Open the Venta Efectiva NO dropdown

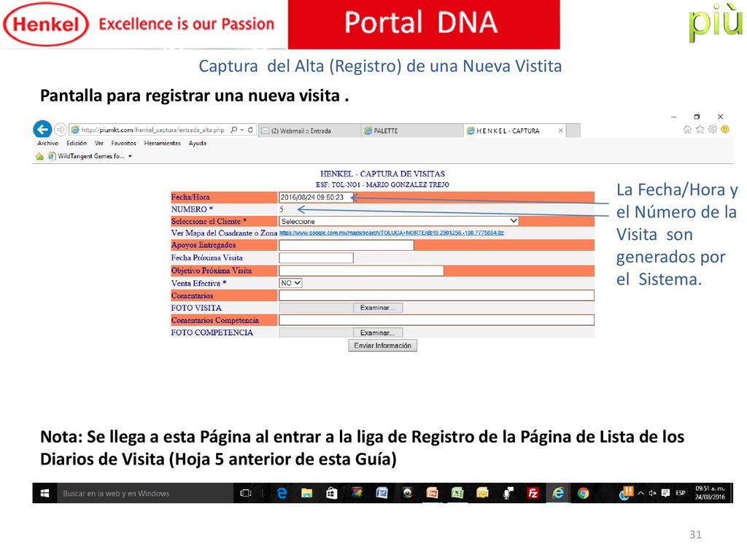(x=290, y=283)
